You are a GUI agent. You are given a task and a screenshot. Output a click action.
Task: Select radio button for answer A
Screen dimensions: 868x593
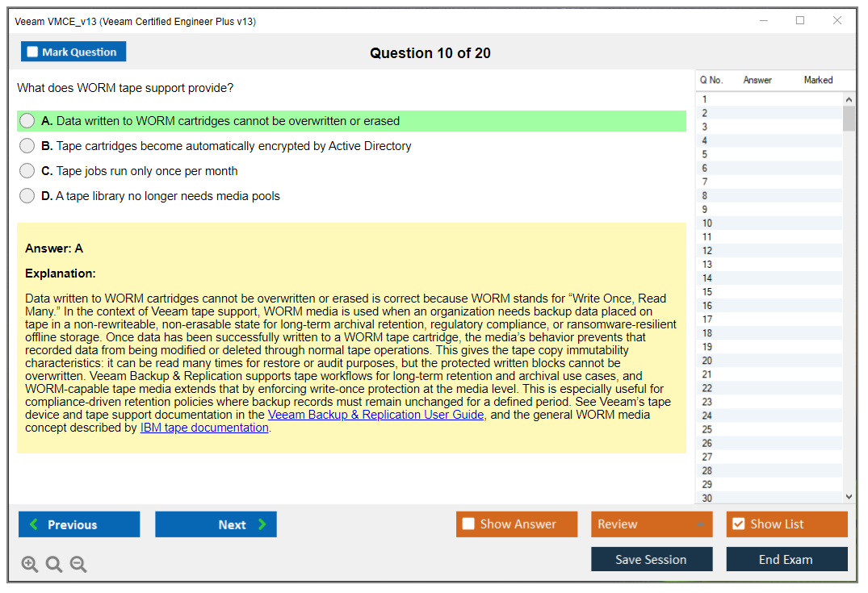coord(27,120)
